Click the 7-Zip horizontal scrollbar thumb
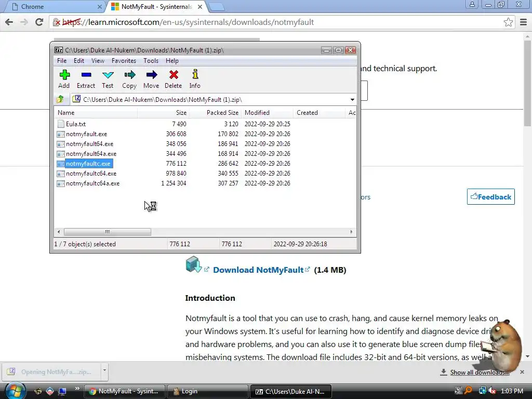Screen dimensions: 532x399 [x=108, y=232]
